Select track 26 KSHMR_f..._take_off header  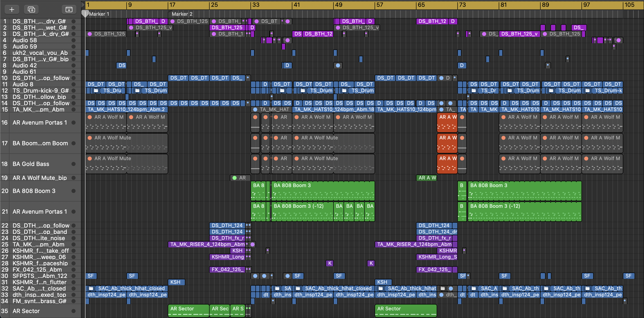click(40, 251)
